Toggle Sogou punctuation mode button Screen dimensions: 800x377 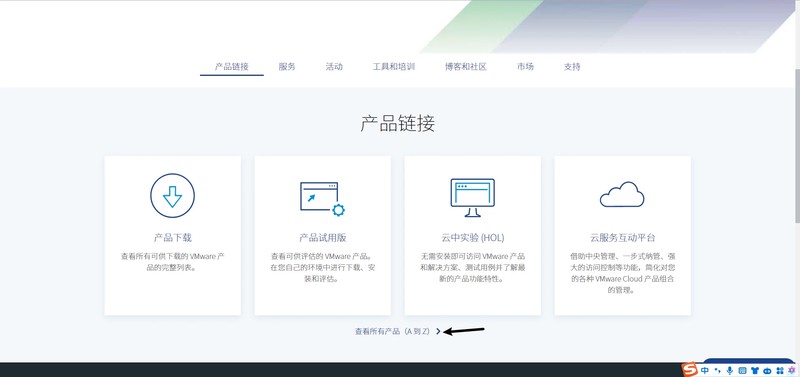(x=717, y=370)
